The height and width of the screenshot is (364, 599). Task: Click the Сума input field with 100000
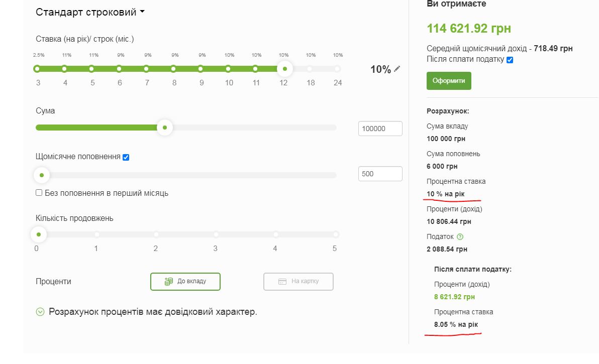[x=380, y=129]
